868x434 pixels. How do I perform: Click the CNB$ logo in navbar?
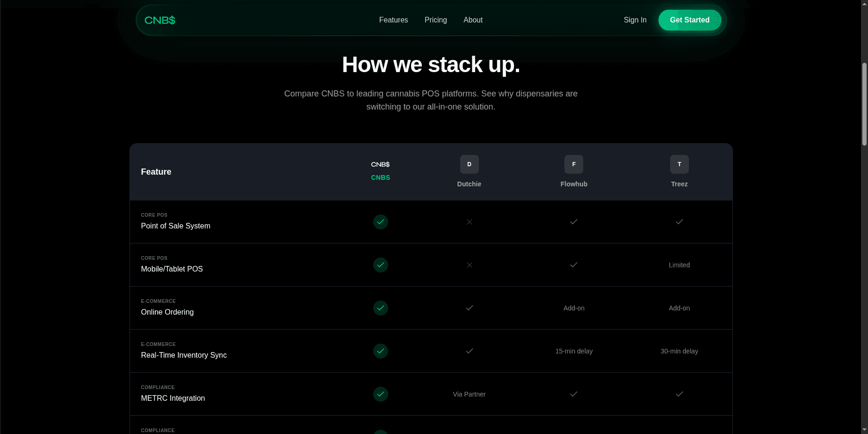click(x=159, y=20)
